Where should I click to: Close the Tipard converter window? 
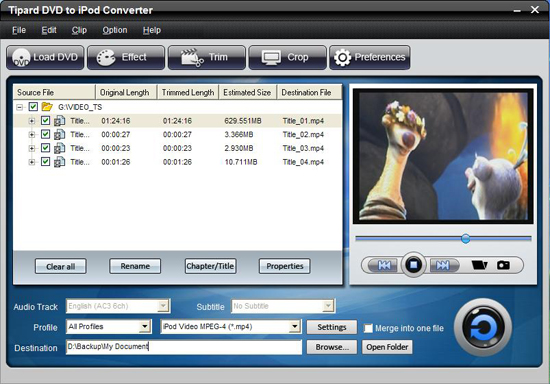[535, 10]
